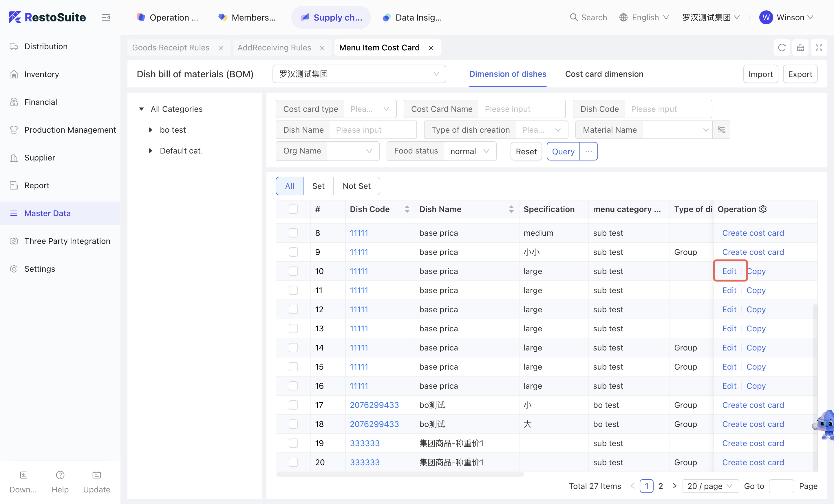Switch to Cost card dimension tab

coord(604,74)
